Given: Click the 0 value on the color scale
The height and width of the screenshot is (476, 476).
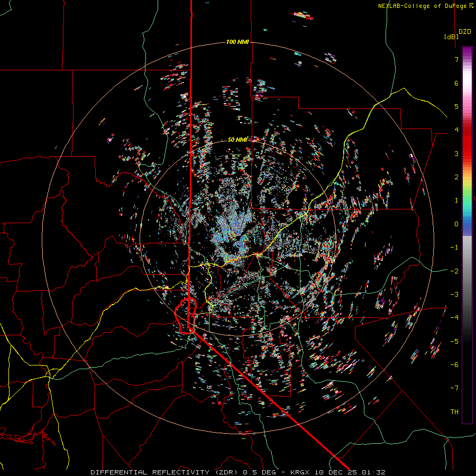Looking at the screenshot, I should [456, 224].
